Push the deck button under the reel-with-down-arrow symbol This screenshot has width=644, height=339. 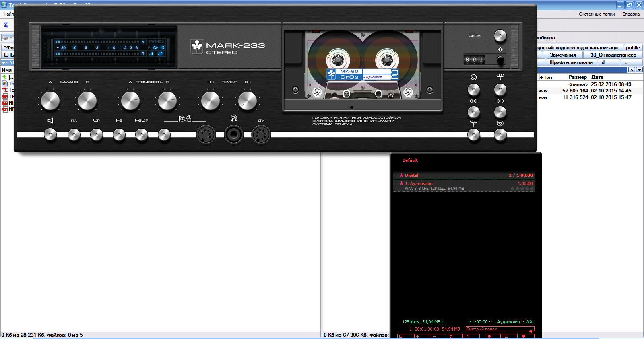pyautogui.click(x=500, y=89)
